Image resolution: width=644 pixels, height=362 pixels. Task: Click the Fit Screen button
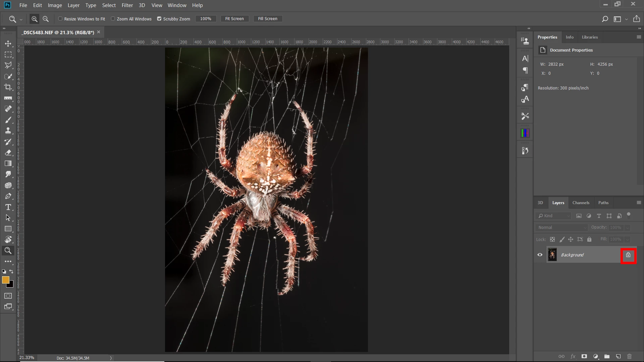234,19
